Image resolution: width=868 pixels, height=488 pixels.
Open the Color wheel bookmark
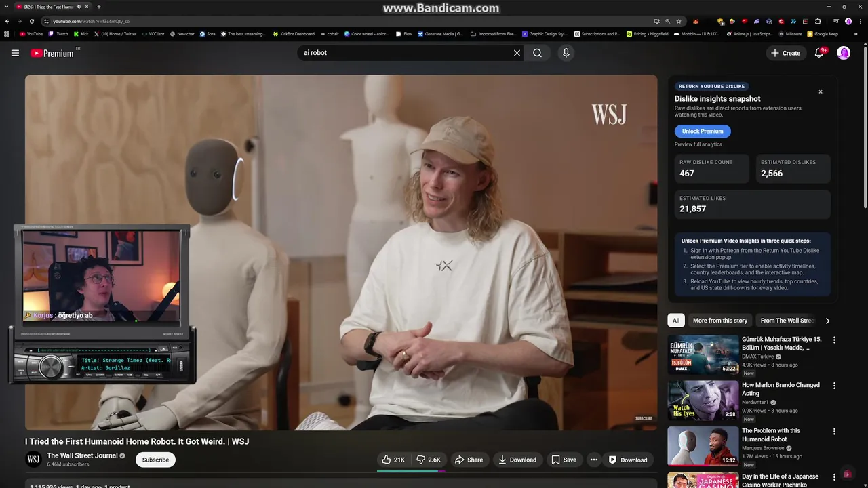366,33
